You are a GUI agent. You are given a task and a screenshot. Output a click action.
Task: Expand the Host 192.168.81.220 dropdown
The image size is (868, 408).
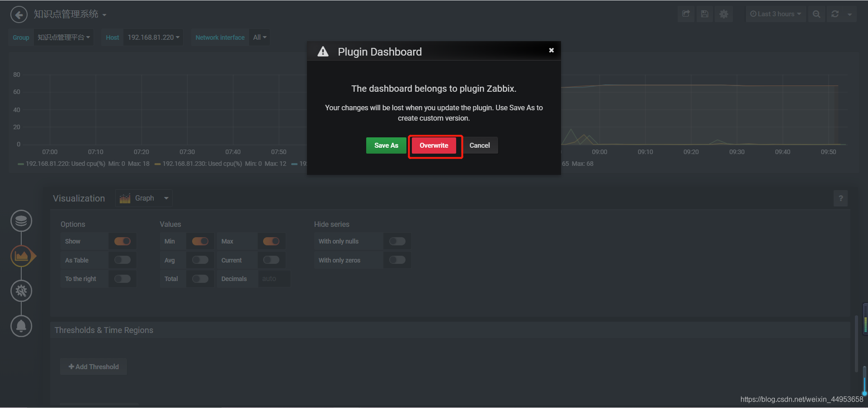(x=154, y=37)
